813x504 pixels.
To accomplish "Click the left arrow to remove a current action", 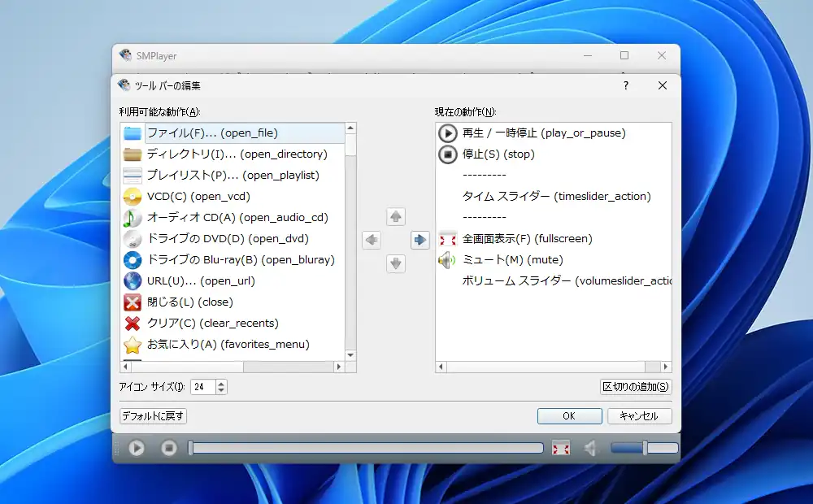I will [372, 240].
